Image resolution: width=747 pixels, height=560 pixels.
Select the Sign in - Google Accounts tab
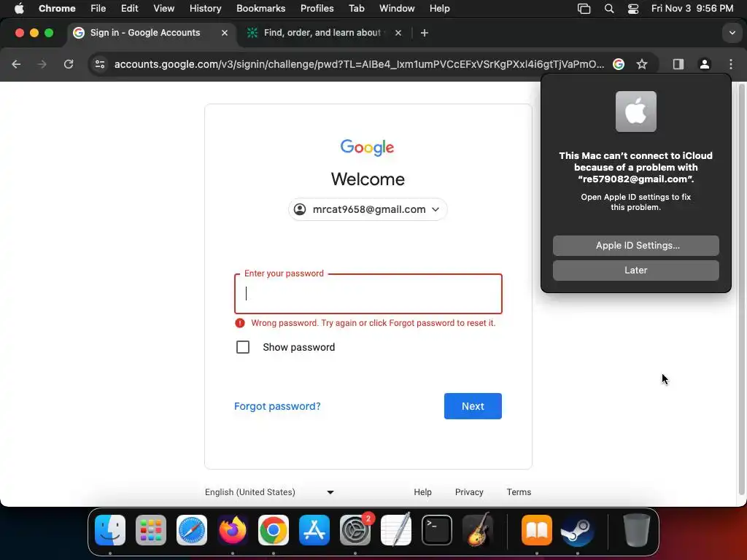click(x=151, y=33)
